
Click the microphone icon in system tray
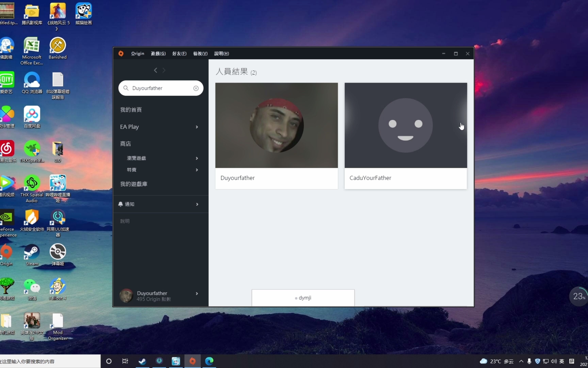529,361
